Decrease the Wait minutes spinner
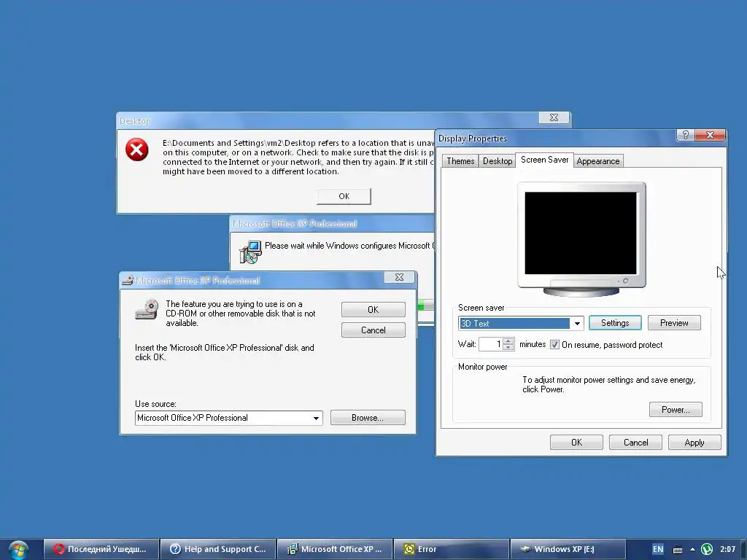Image resolution: width=747 pixels, height=560 pixels. 508,347
